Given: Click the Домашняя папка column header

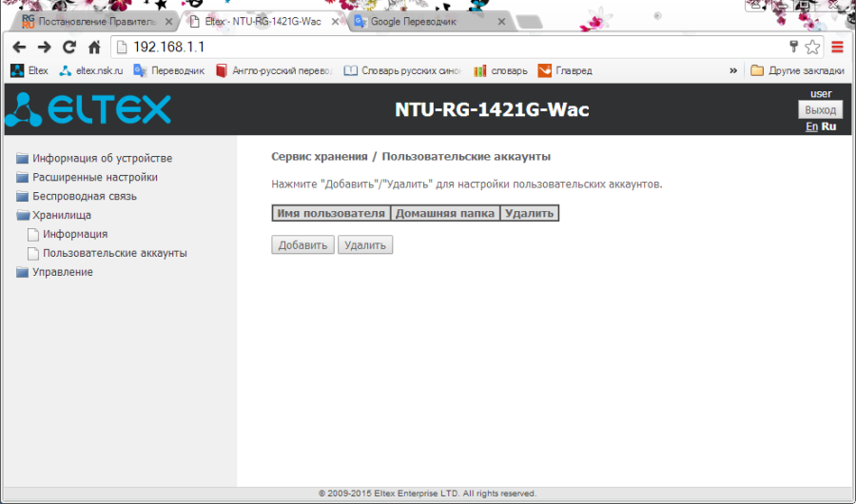Looking at the screenshot, I should pyautogui.click(x=445, y=214).
